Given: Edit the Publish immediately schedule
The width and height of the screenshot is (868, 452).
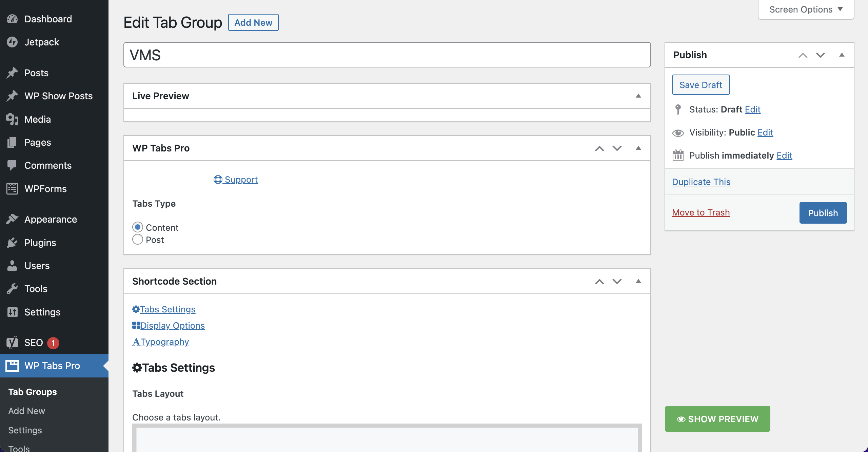Looking at the screenshot, I should (784, 156).
